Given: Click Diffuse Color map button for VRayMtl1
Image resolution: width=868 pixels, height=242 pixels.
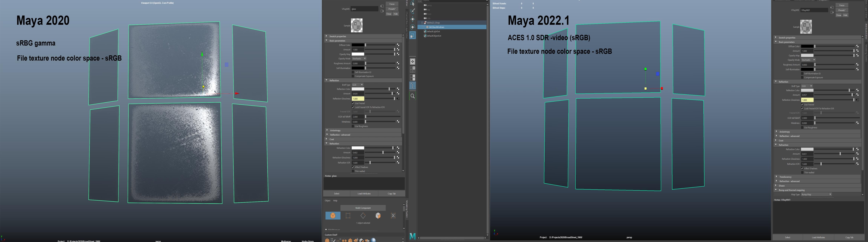Looking at the screenshot, I should (x=858, y=46).
